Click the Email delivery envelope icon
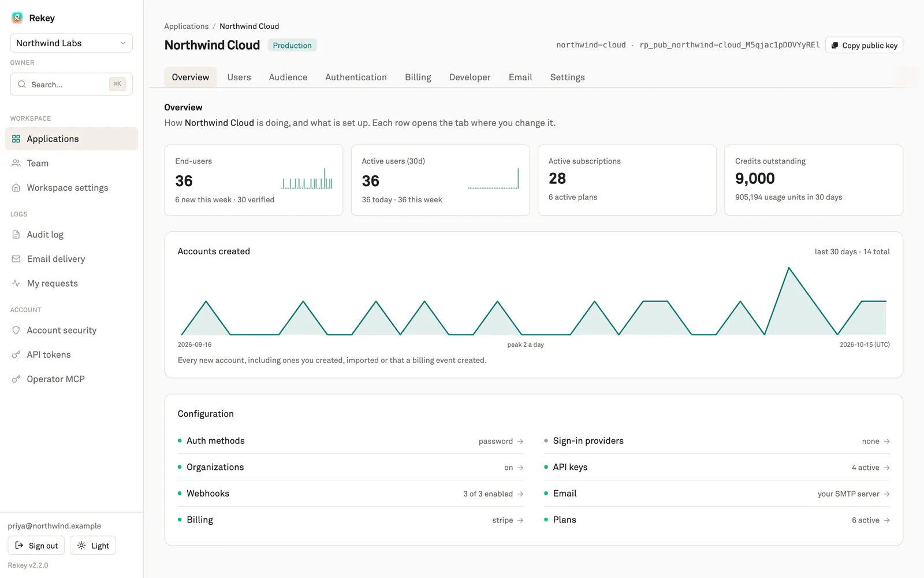 click(x=16, y=259)
